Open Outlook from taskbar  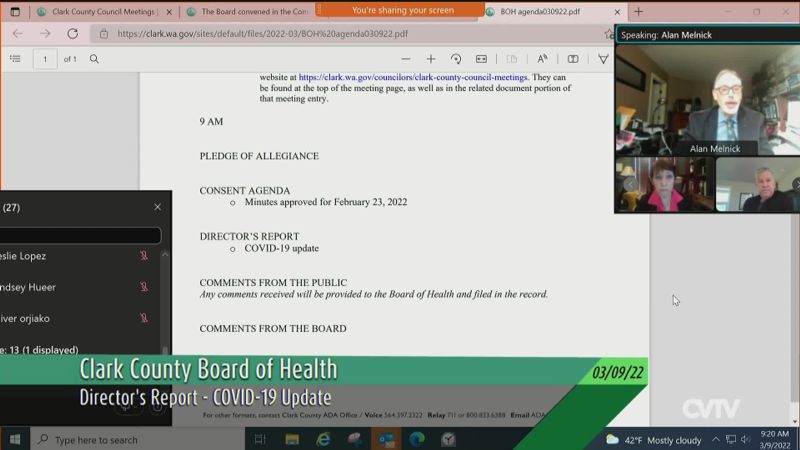(x=386, y=439)
